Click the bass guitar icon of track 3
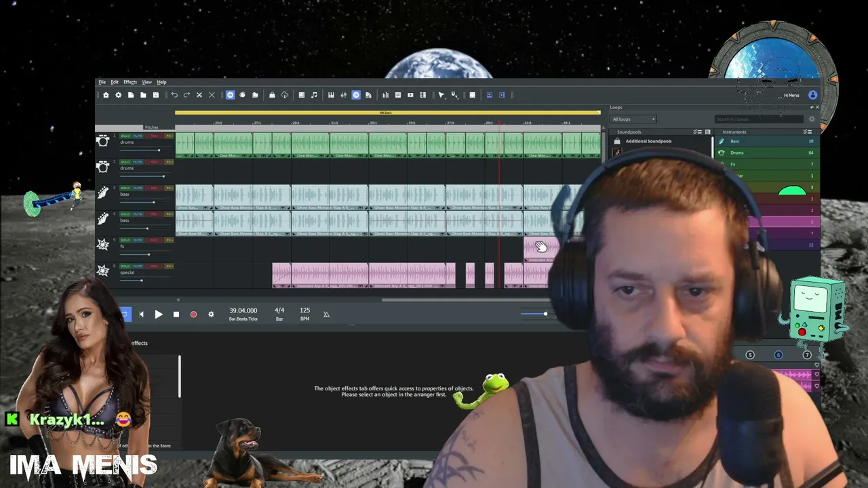This screenshot has width=868, height=488. (103, 193)
